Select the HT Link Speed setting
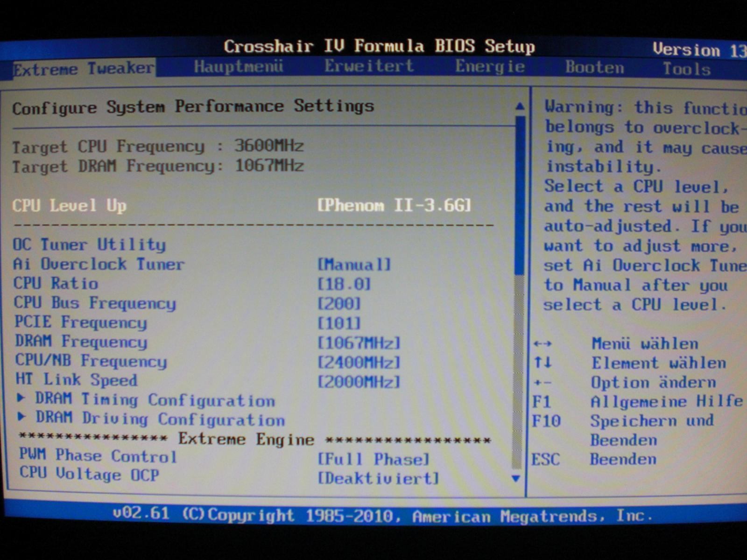This screenshot has width=747, height=560. click(x=76, y=380)
